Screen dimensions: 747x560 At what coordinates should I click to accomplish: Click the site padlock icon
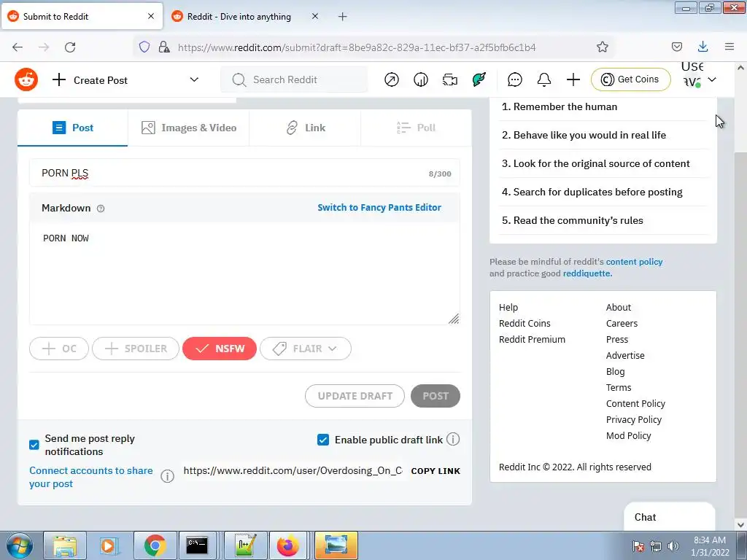pyautogui.click(x=164, y=47)
